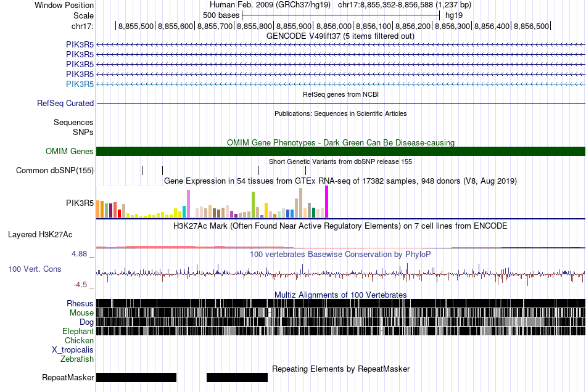The image size is (586, 392).
Task: Click the 'Layered H3K27Ac' track label
Action: [40, 234]
